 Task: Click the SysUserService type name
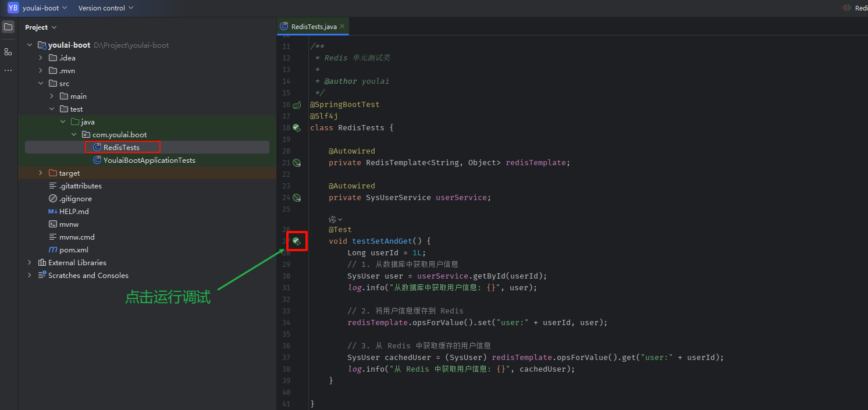(x=399, y=198)
